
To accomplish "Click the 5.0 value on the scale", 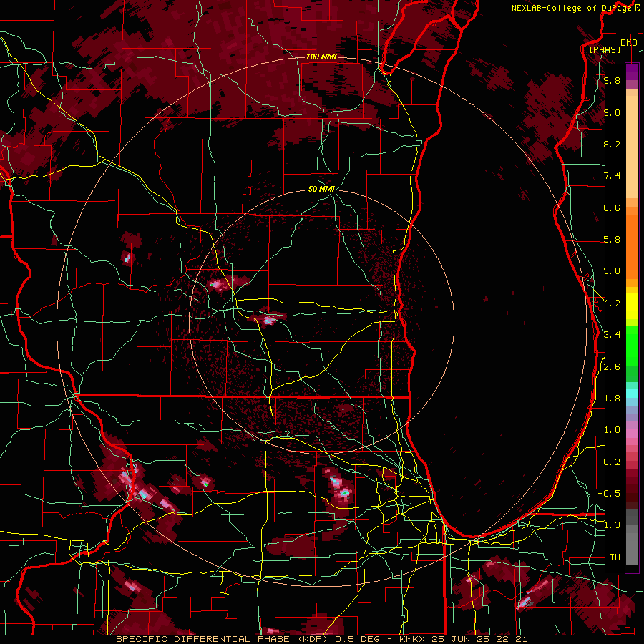I will [612, 271].
